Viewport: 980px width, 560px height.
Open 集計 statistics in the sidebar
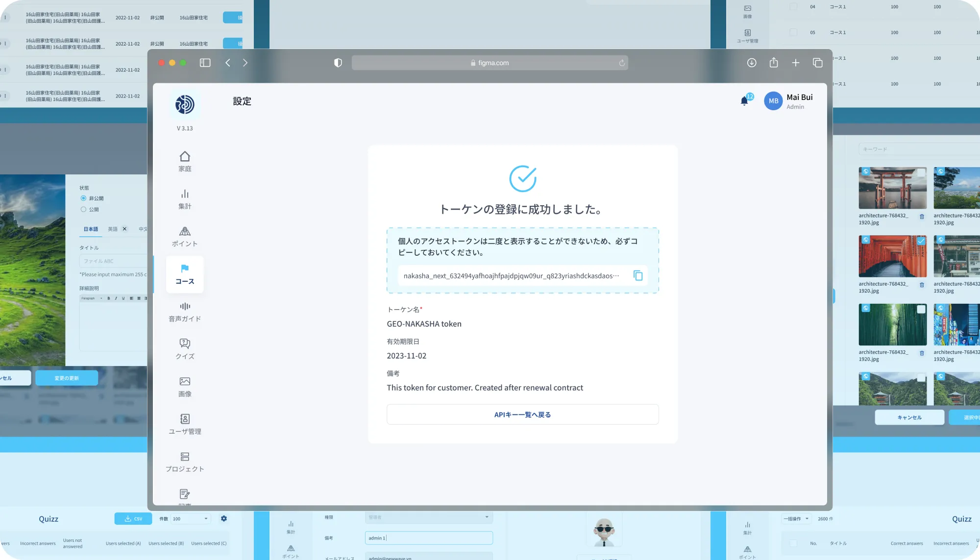tap(185, 199)
